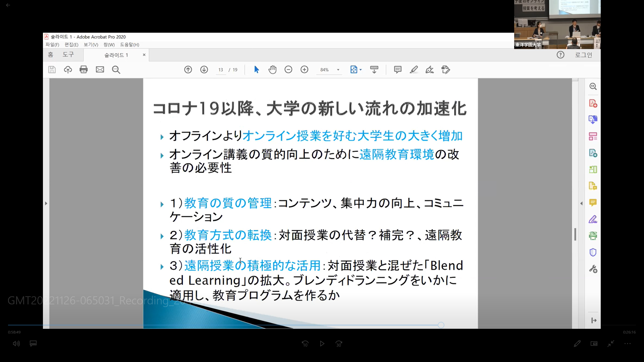This screenshot has width=644, height=362.
Task: Choose the Hand pan tool
Action: point(272,70)
